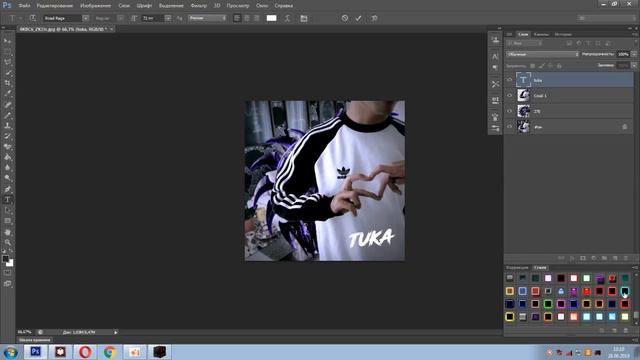Screen dimensions: 640x360
Task: Open the layer blend mode dropdown
Action: coord(542,54)
